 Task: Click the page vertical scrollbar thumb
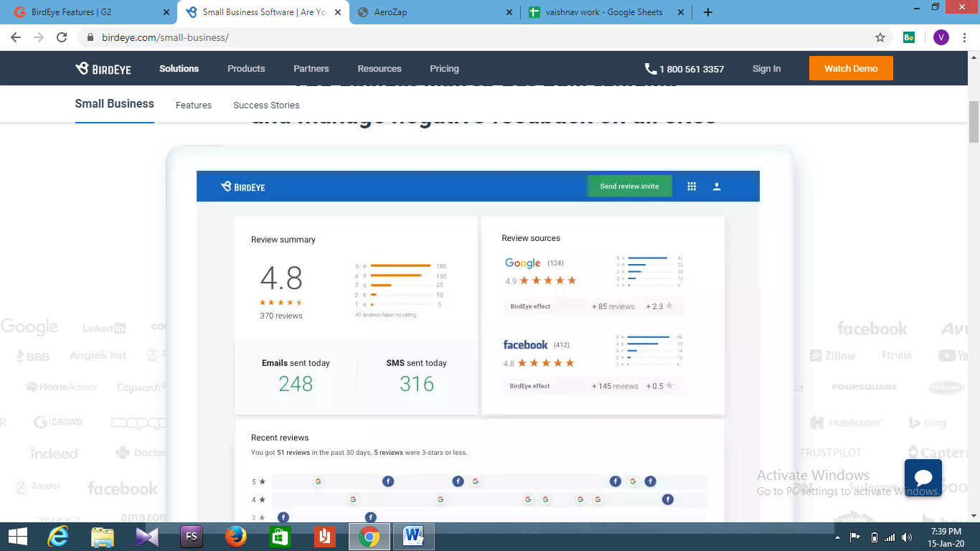(974, 122)
